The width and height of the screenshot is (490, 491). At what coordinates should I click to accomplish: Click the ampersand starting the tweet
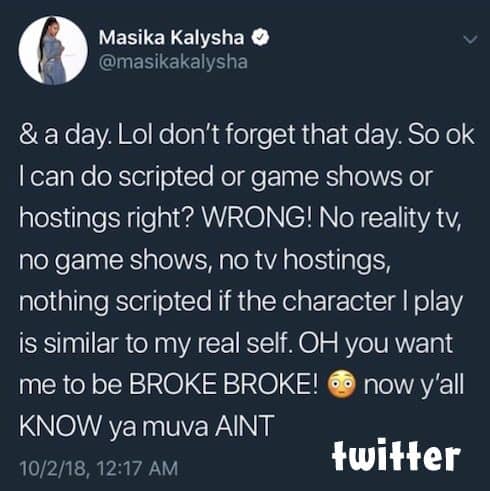27,135
